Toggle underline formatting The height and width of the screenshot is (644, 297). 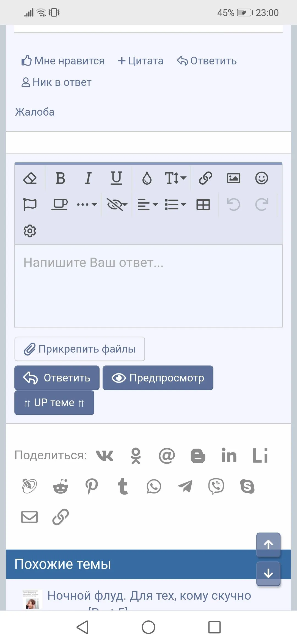tap(116, 178)
